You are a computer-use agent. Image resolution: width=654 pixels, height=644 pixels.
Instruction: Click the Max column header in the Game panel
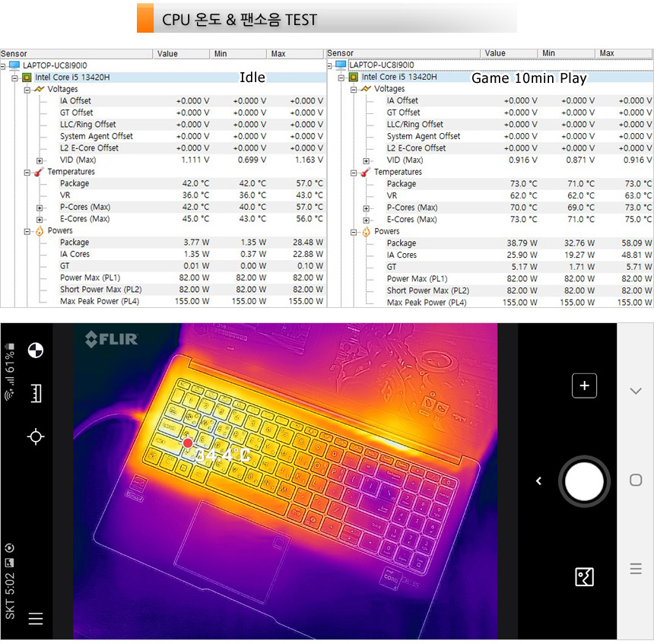pos(607,53)
